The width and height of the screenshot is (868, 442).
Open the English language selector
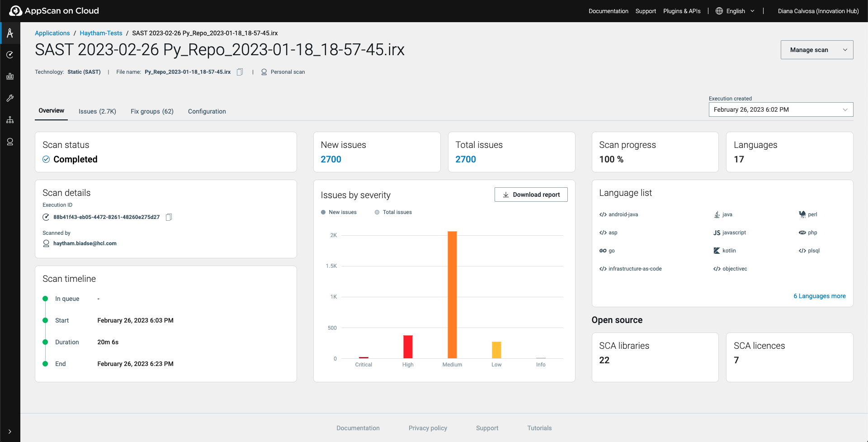click(x=735, y=11)
